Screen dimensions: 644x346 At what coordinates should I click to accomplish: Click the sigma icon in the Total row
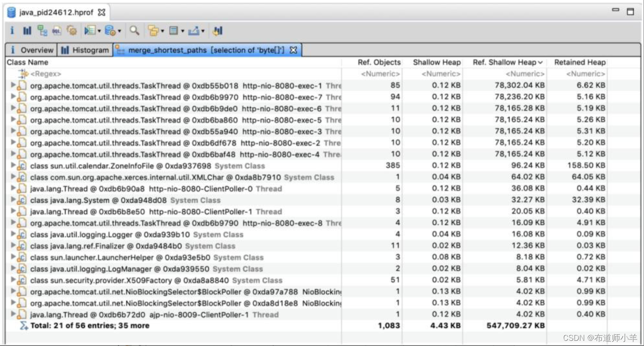[x=24, y=326]
